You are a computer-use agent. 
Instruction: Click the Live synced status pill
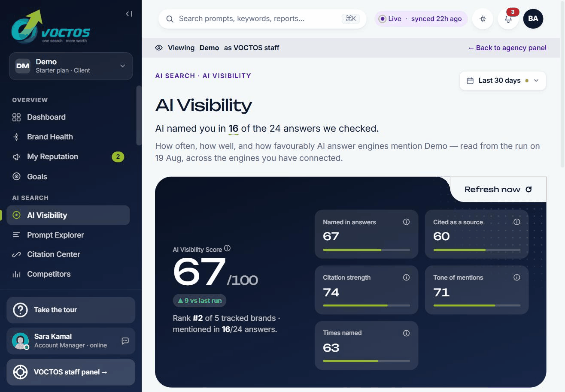421,19
